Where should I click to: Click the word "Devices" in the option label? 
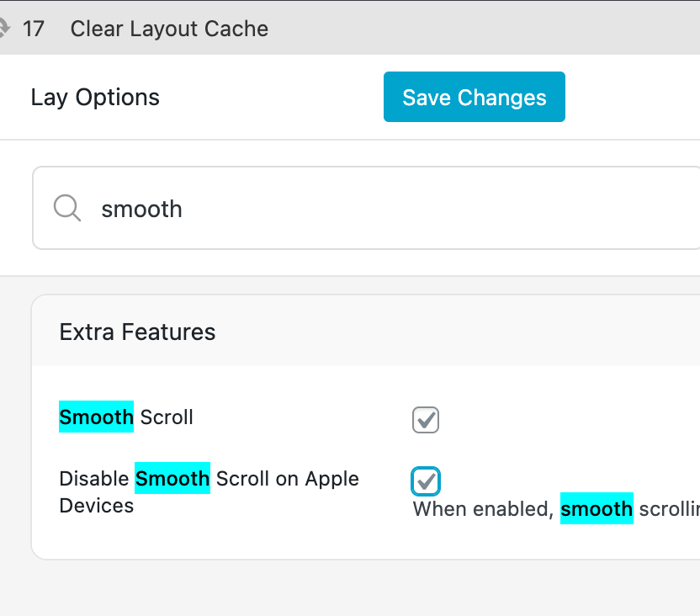coord(96,507)
